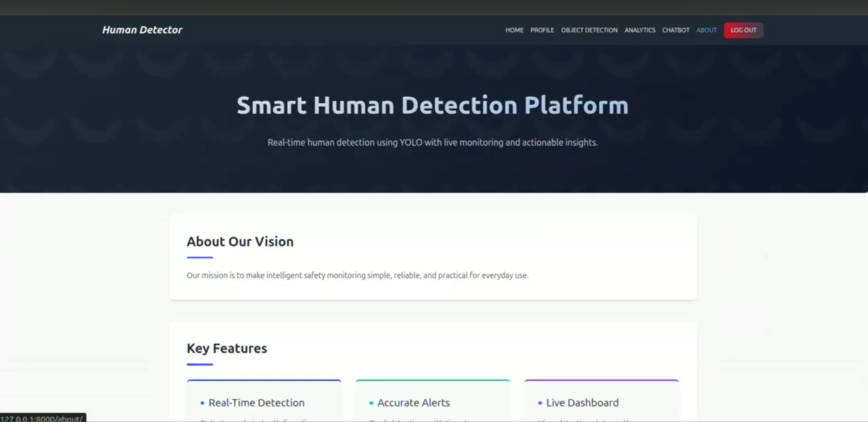868x422 pixels.
Task: Click the Human Detector brand logo
Action: click(x=142, y=30)
